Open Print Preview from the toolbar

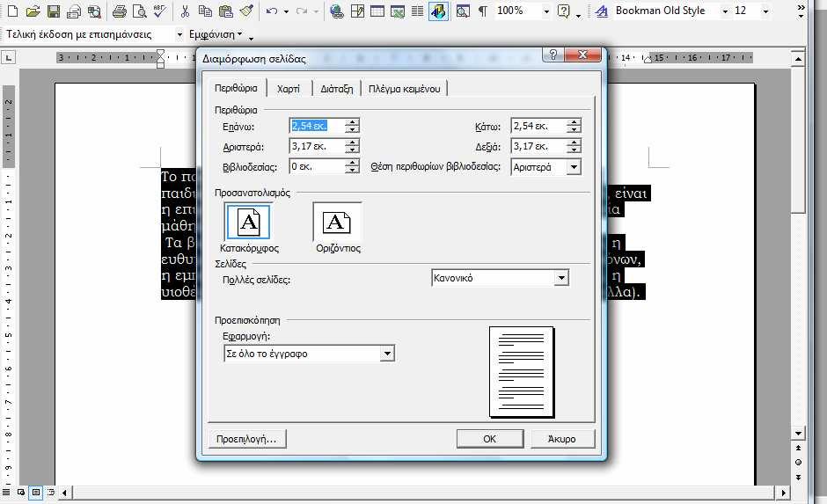pos(140,11)
